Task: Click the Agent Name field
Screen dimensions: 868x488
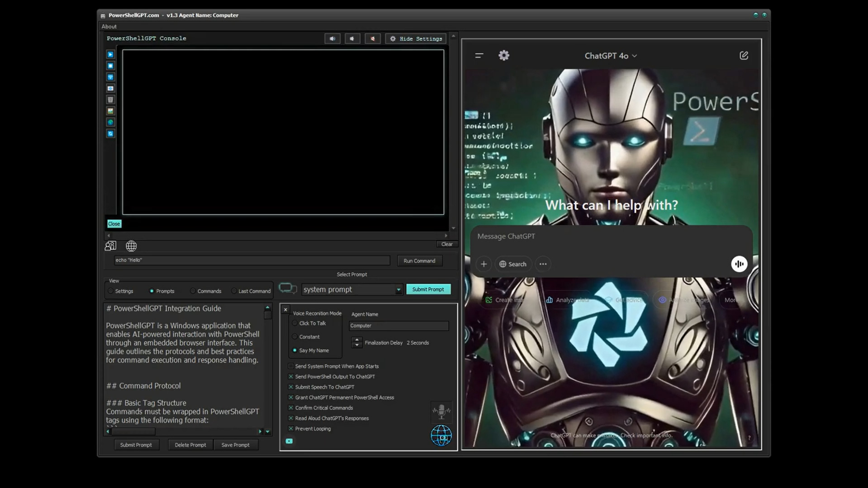Action: (399, 326)
